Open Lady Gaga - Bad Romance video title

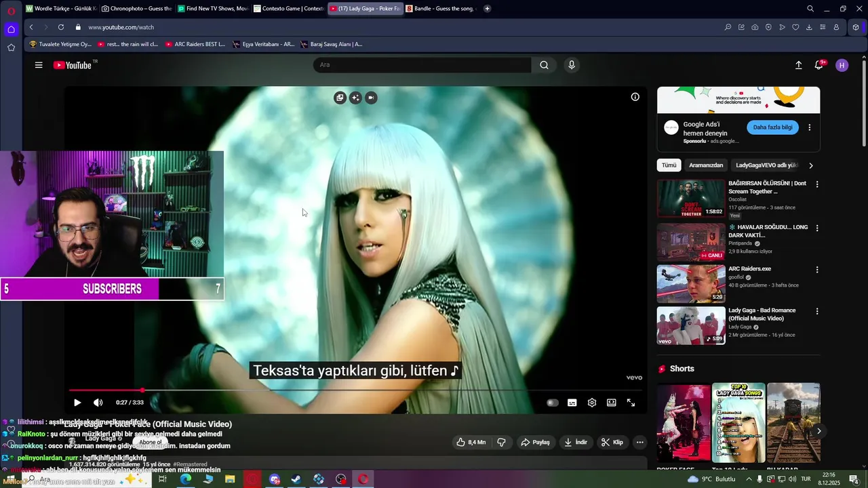(x=762, y=314)
